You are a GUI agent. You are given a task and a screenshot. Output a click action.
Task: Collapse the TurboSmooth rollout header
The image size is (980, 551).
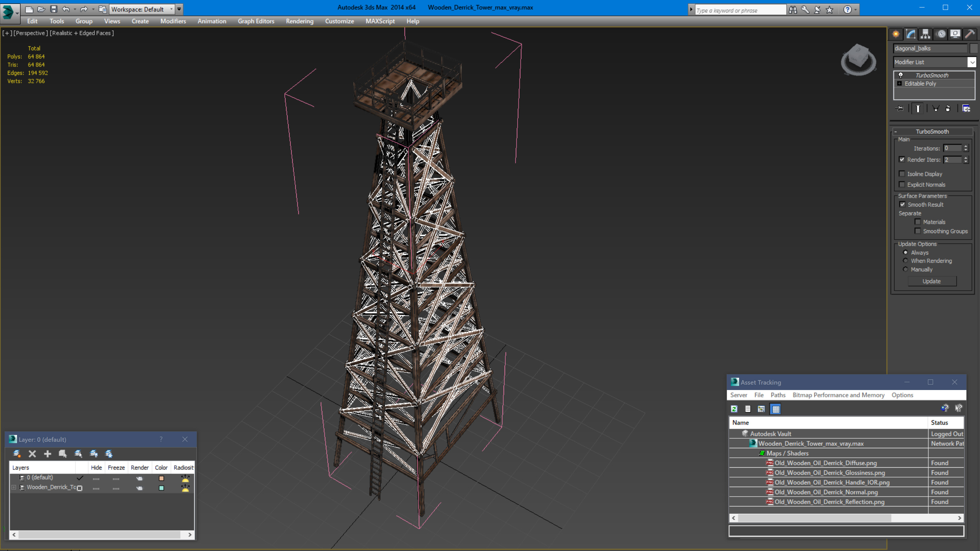(932, 131)
